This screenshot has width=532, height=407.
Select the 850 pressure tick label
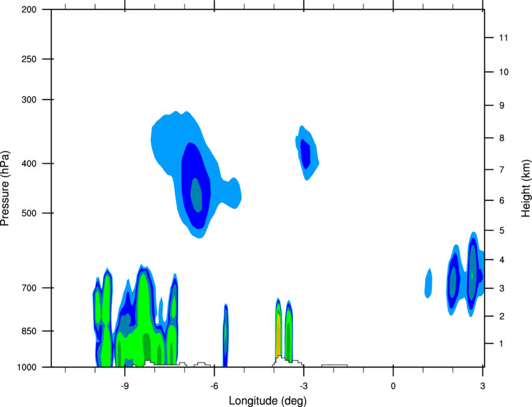click(x=29, y=331)
